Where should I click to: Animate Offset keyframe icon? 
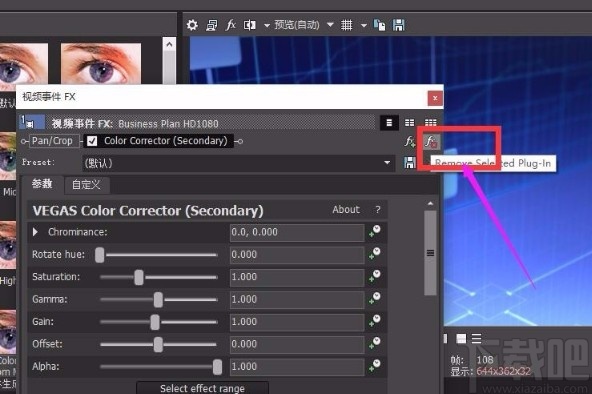375,343
